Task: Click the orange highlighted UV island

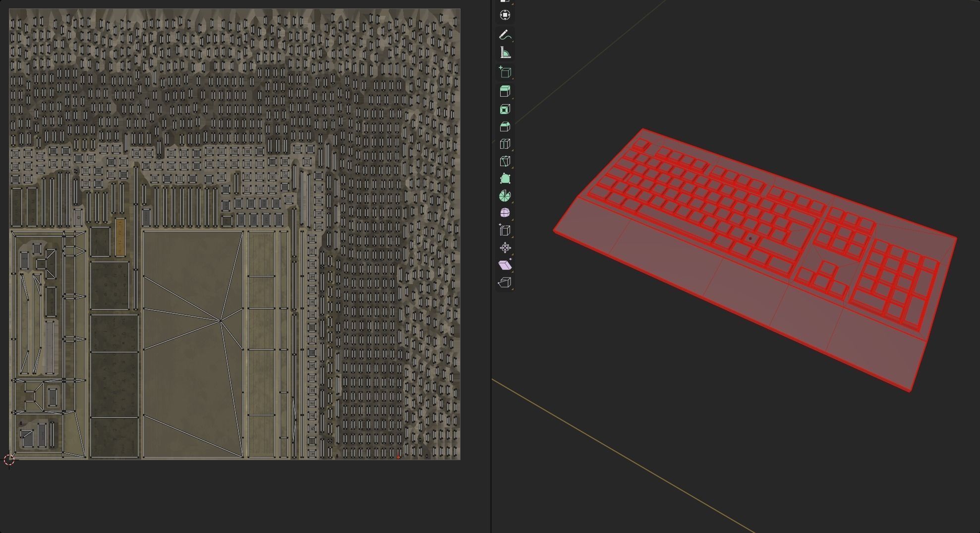Action: 119,237
